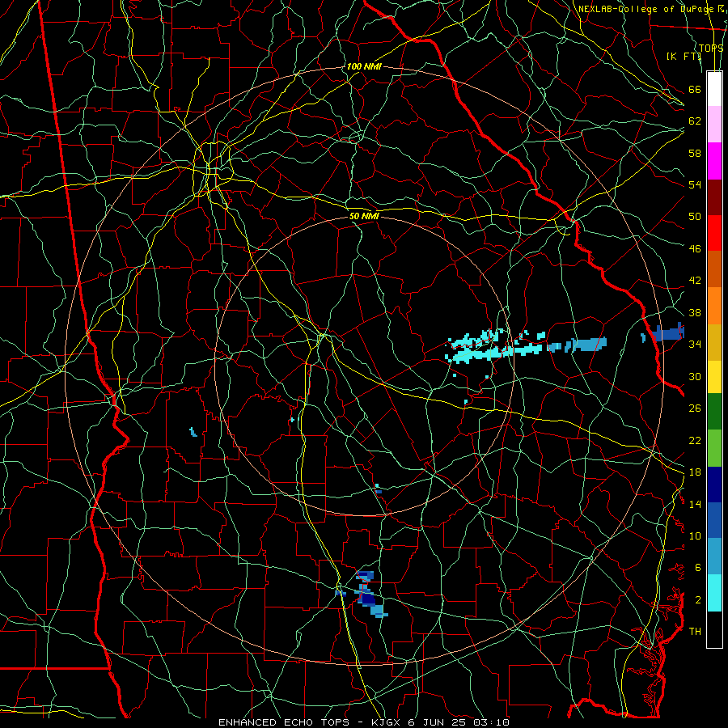Select the navy blue legend swatch
Viewport: 728px width, 728px height.
pos(714,485)
